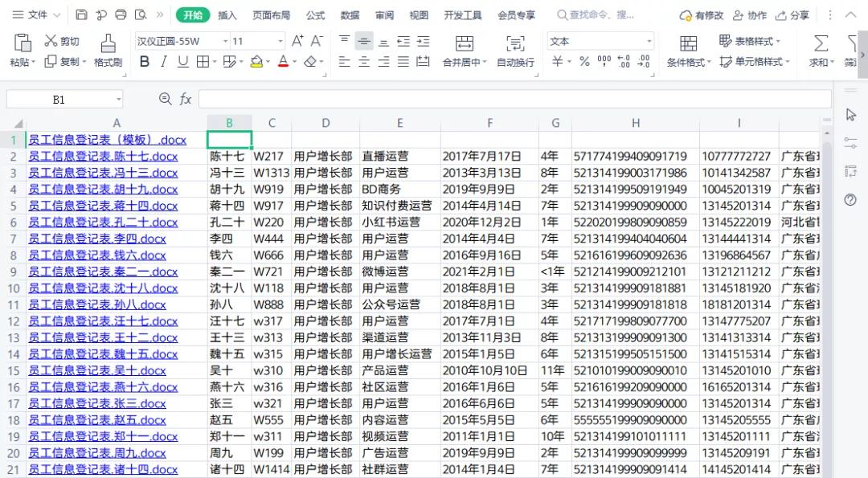The height and width of the screenshot is (478, 868).
Task: Click the Print icon near the File menu
Action: pyautogui.click(x=120, y=14)
